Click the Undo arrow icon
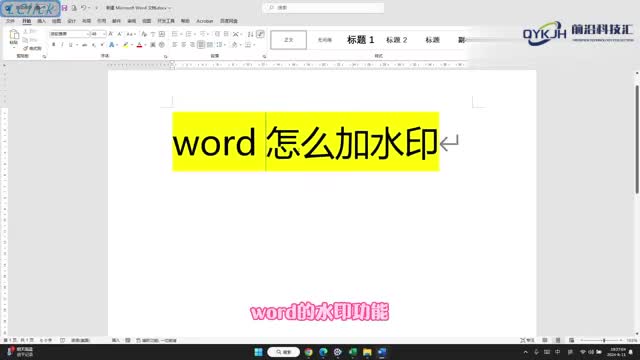 click(x=83, y=8)
